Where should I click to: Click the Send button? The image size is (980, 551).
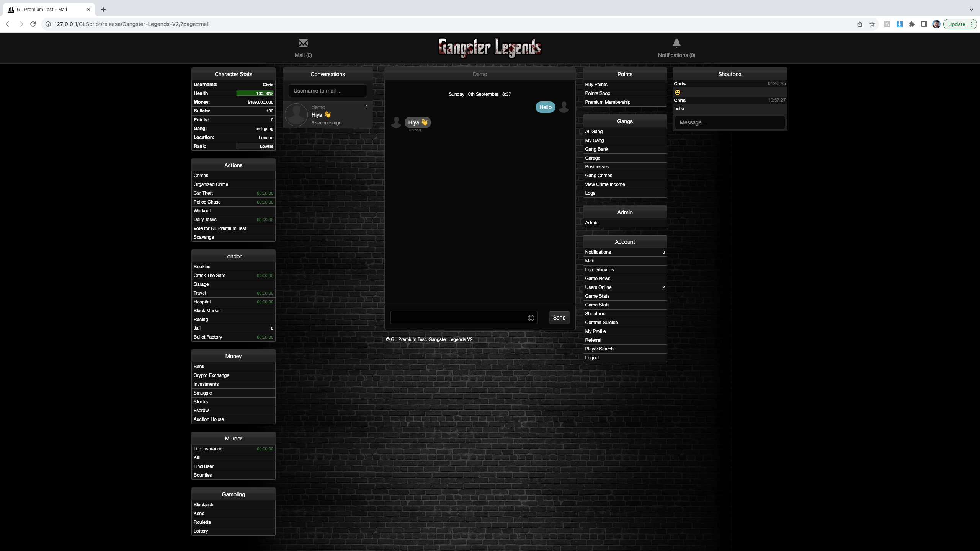(x=559, y=318)
